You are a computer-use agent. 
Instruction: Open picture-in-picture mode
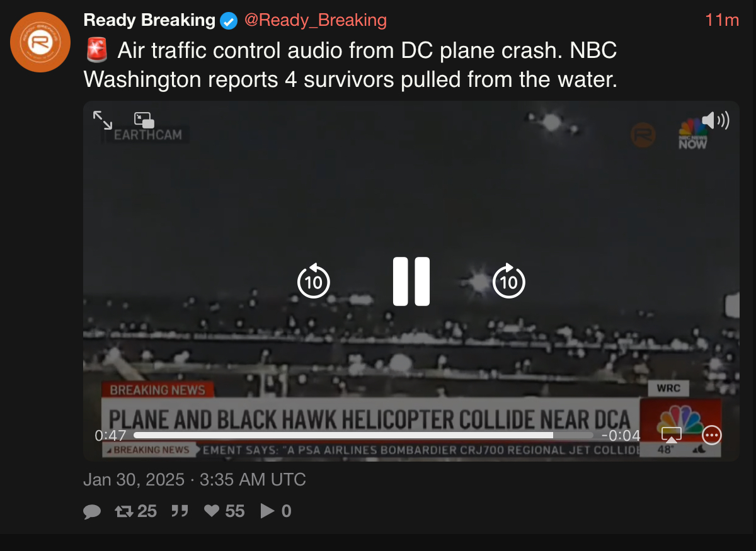(x=144, y=120)
